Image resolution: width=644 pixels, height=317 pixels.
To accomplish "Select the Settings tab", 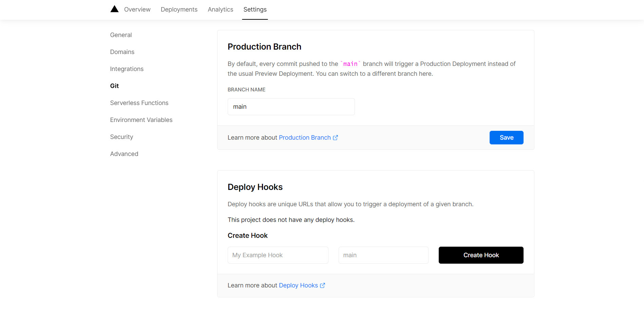I will tap(255, 10).
